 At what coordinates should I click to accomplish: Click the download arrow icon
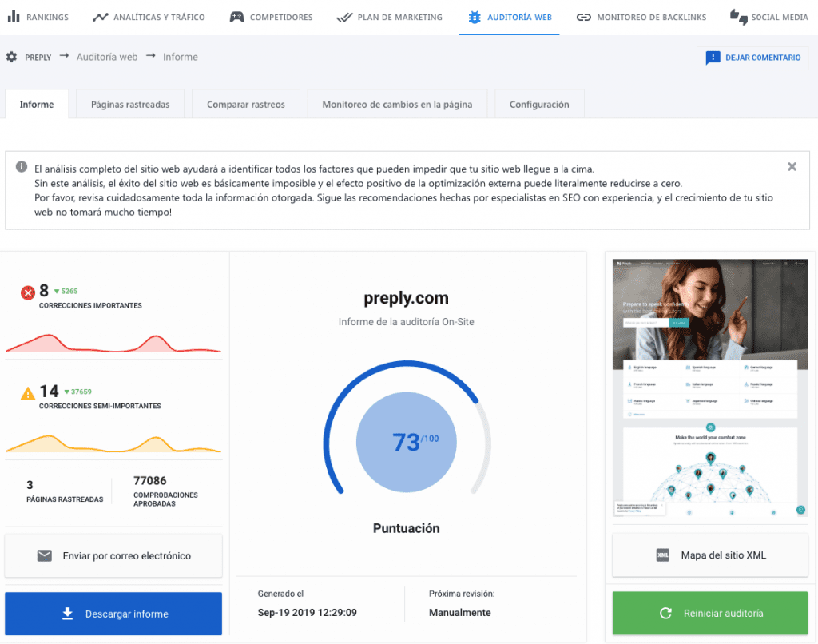tap(67, 613)
